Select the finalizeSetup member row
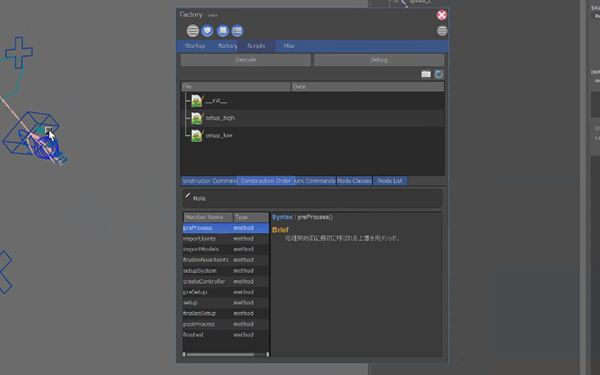Viewport: 600px width, 375px height. 226,313
